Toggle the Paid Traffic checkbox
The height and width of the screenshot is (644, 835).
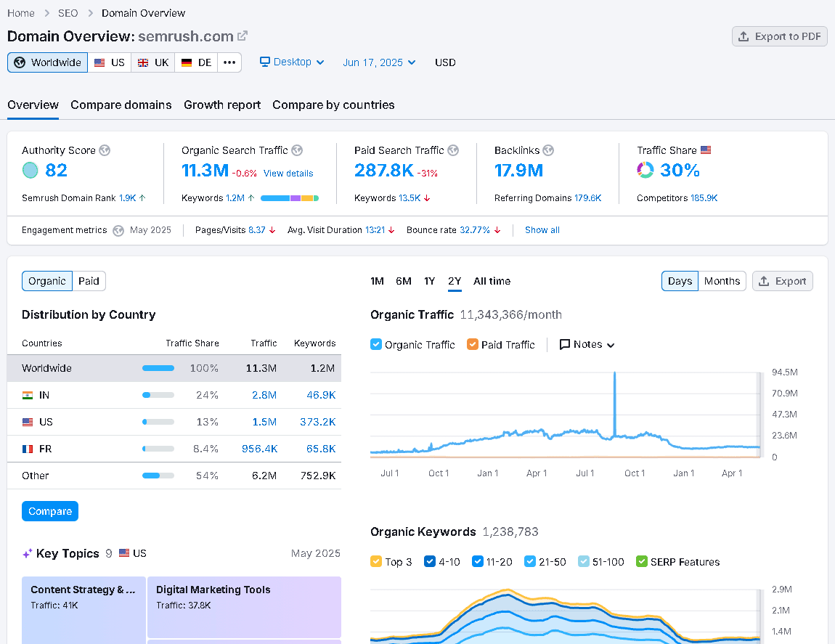(473, 344)
